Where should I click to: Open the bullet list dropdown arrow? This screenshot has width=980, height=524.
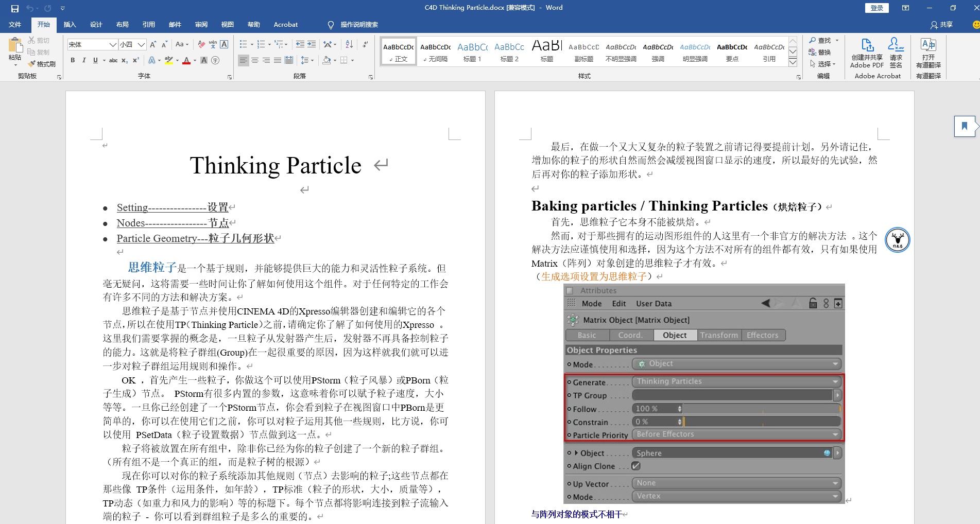(252, 45)
